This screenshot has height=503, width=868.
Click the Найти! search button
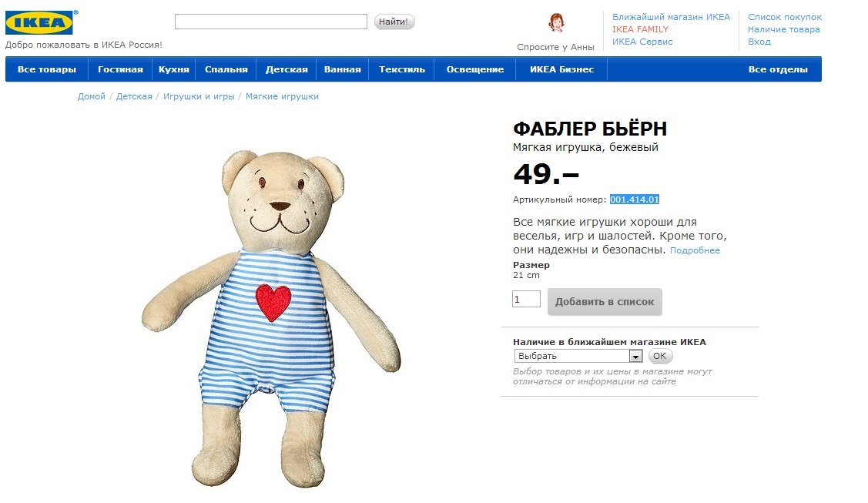click(394, 22)
